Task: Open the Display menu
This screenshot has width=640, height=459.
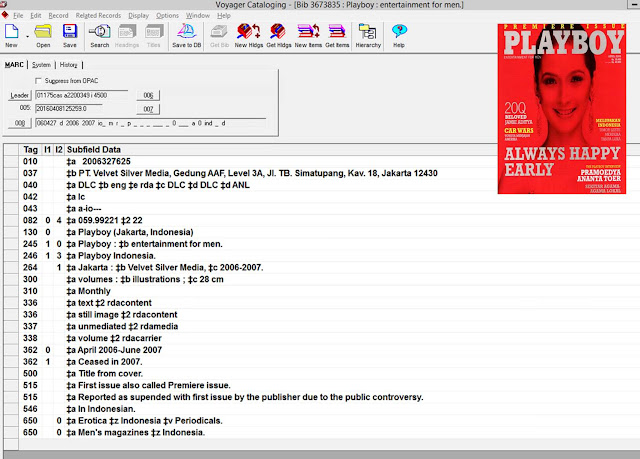Action: click(x=138, y=16)
